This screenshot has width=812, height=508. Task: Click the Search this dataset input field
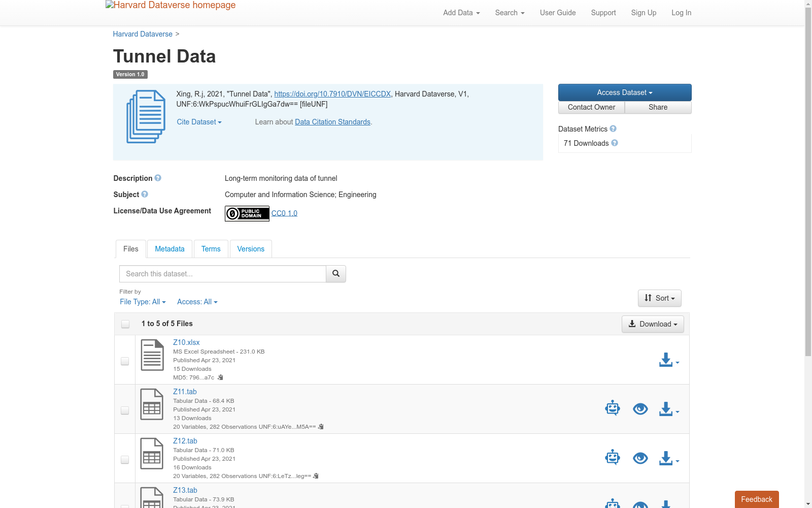tap(223, 274)
